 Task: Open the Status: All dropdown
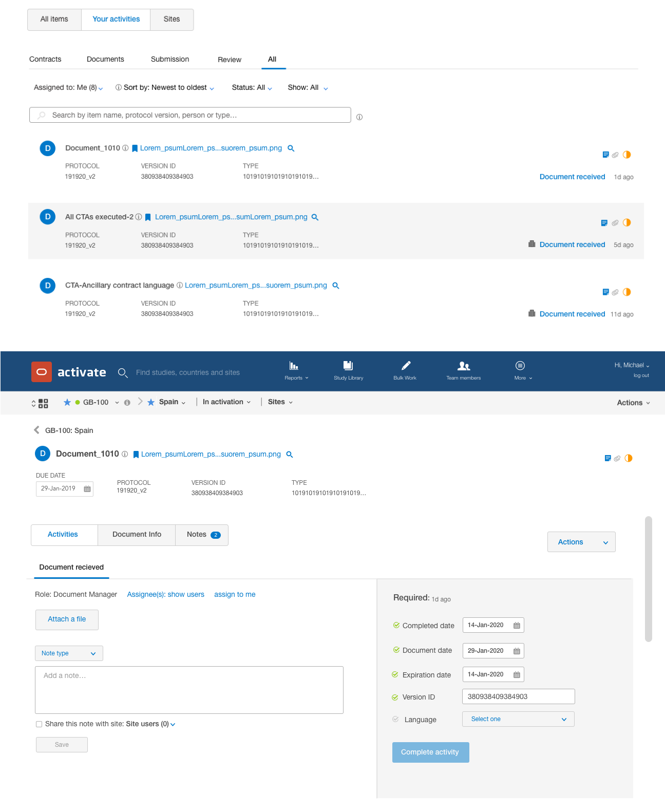click(x=252, y=88)
